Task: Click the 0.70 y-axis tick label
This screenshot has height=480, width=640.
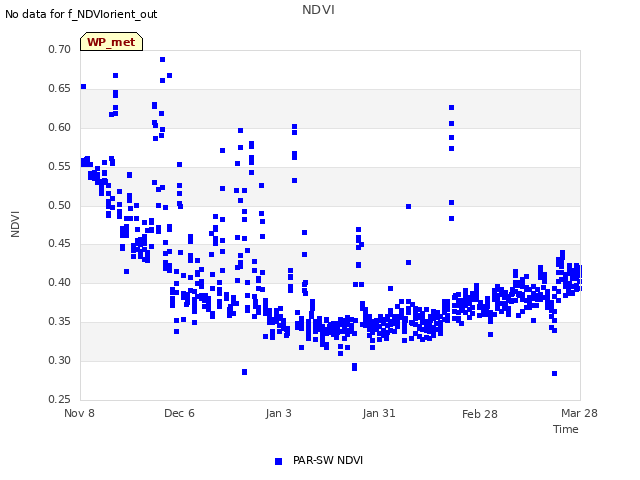Action: click(x=59, y=49)
